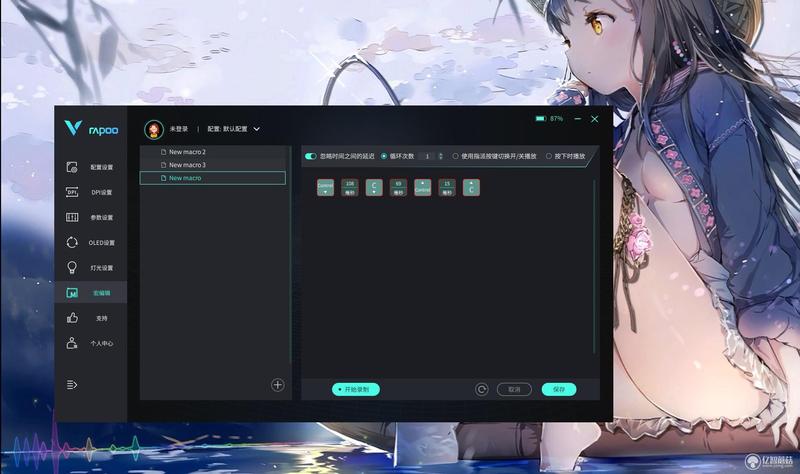Image resolution: width=800 pixels, height=474 pixels.
Task: Click the user avatar picture
Action: click(154, 129)
